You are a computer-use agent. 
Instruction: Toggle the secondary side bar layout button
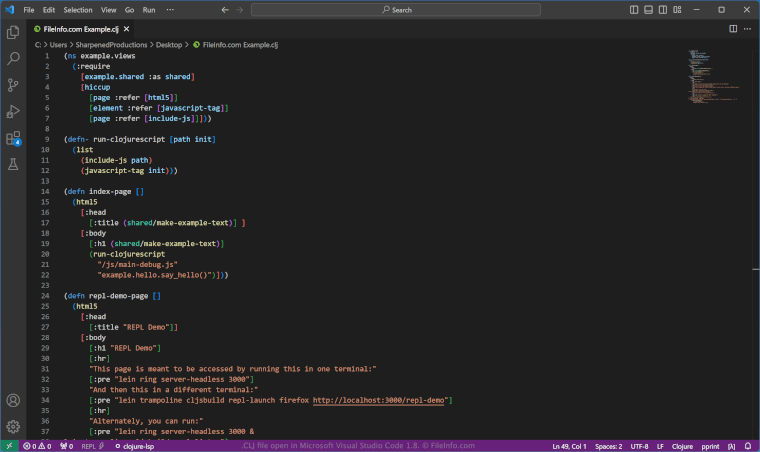[x=664, y=9]
